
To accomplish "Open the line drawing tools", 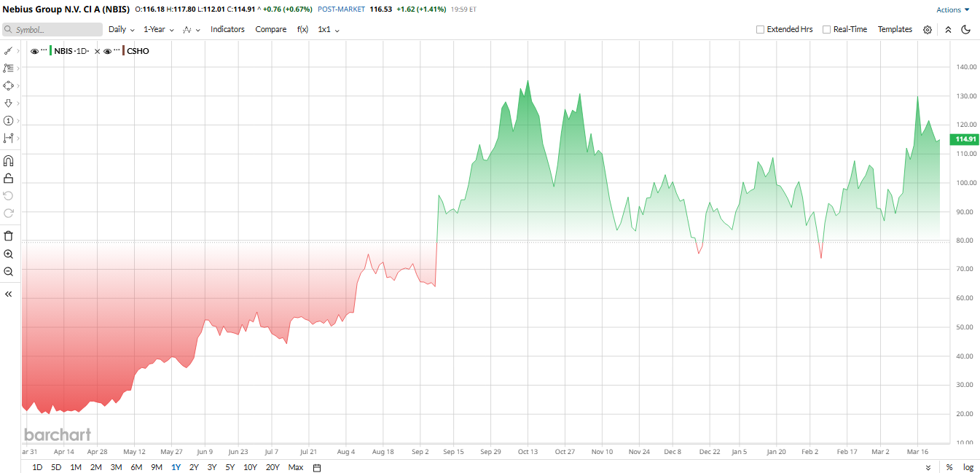I will pos(8,51).
